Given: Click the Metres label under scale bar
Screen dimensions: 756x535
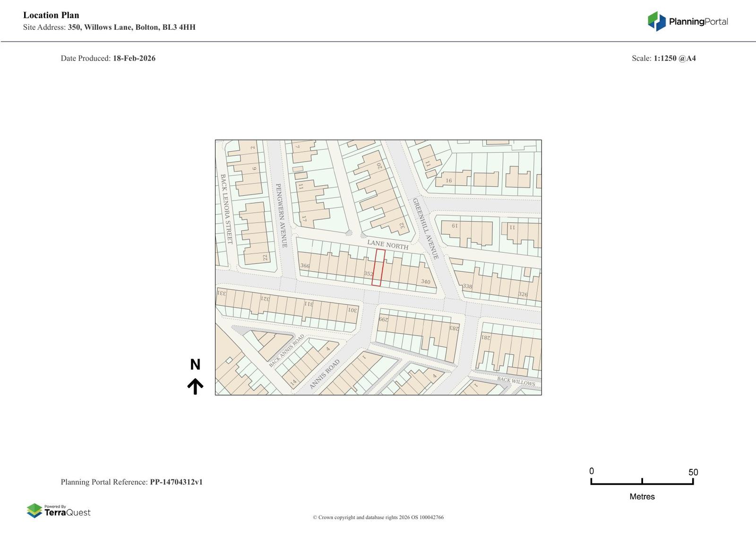Looking at the screenshot, I should click(642, 496).
